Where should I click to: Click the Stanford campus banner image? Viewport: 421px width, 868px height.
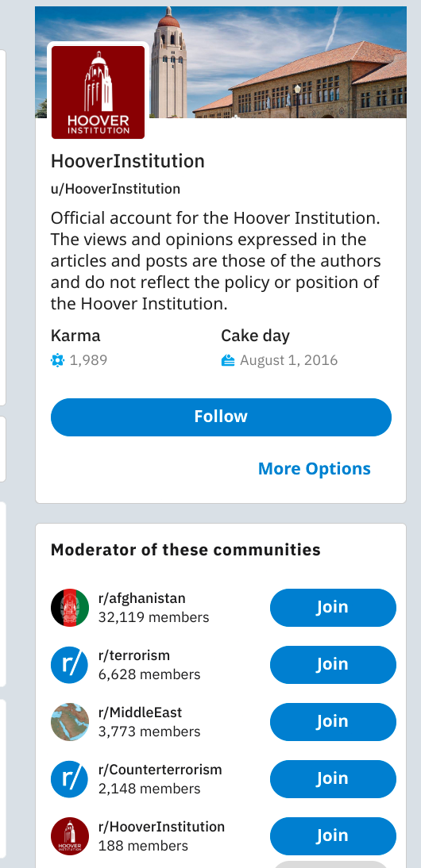coord(276,62)
